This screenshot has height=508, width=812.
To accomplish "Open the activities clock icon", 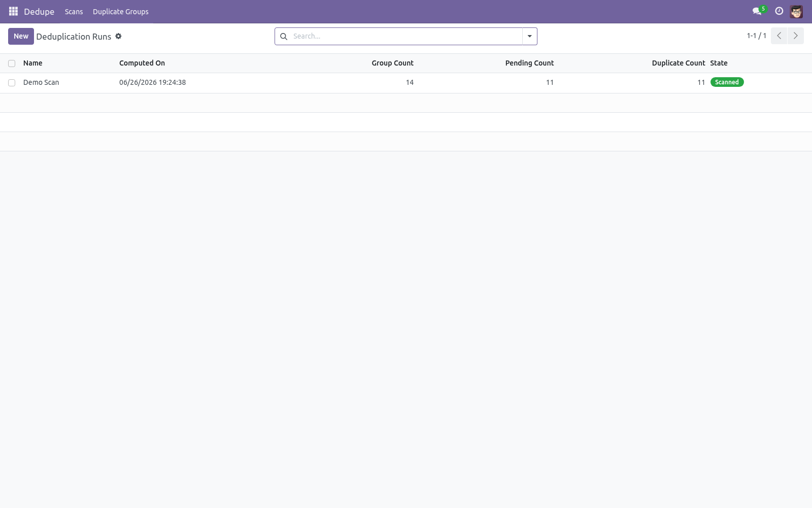I will click(779, 11).
